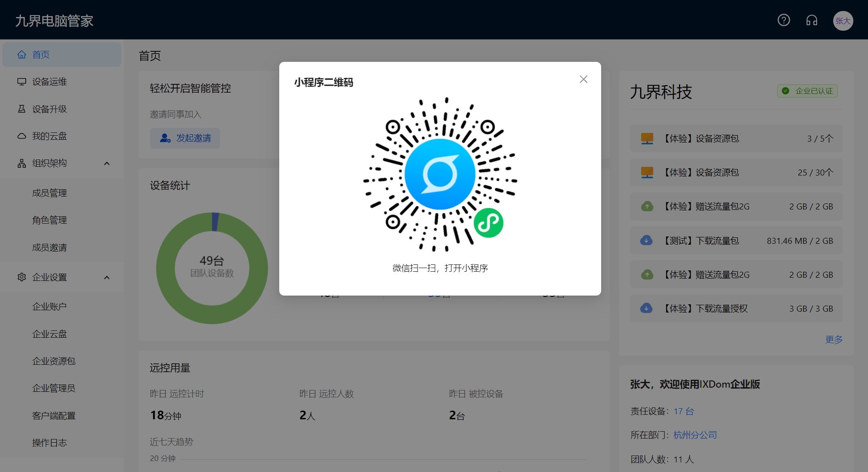This screenshot has height=472, width=868.
Task: Collapse the 企业设置 menu chevron
Action: [x=107, y=277]
